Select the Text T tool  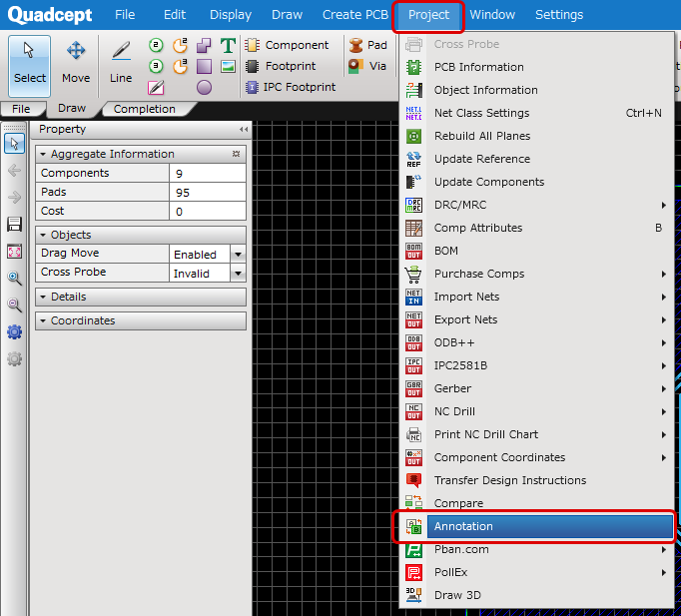pyautogui.click(x=228, y=45)
